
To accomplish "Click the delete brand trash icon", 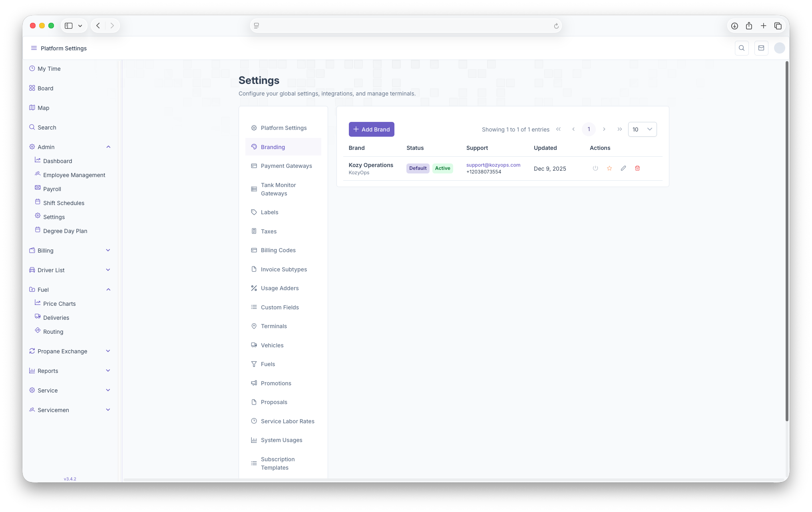I will point(637,168).
